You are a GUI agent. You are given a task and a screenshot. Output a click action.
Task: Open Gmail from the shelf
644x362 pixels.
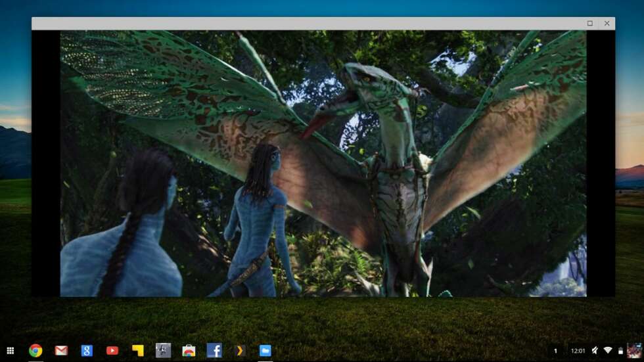[x=61, y=351]
